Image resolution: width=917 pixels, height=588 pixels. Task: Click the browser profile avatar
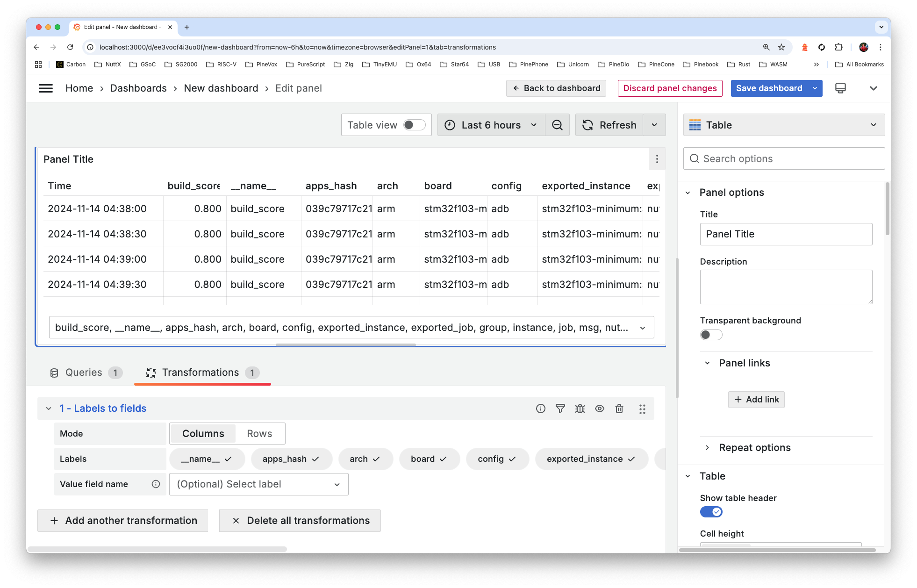(x=864, y=47)
